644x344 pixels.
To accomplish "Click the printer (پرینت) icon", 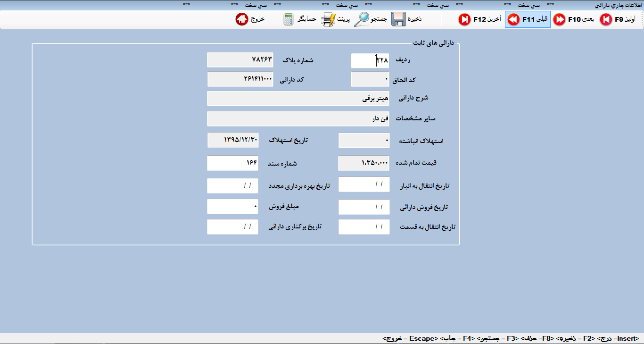I will click(329, 19).
